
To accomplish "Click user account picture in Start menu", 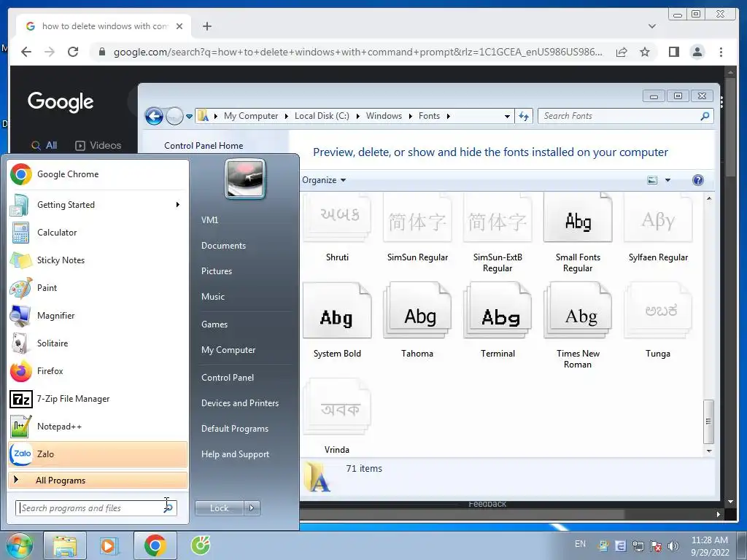I will click(245, 179).
